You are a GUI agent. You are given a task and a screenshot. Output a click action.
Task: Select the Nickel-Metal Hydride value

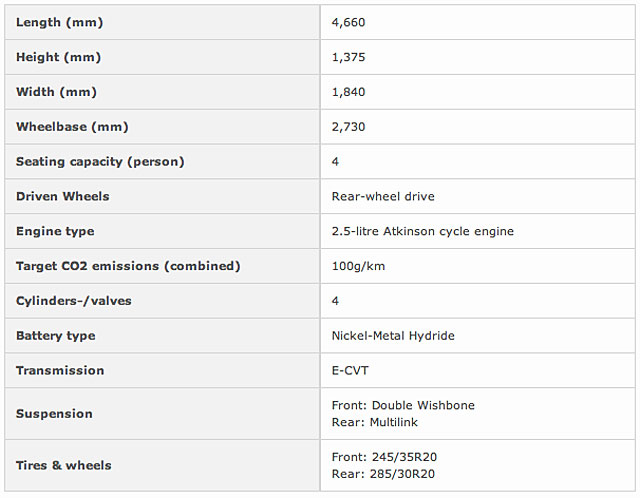(x=393, y=336)
